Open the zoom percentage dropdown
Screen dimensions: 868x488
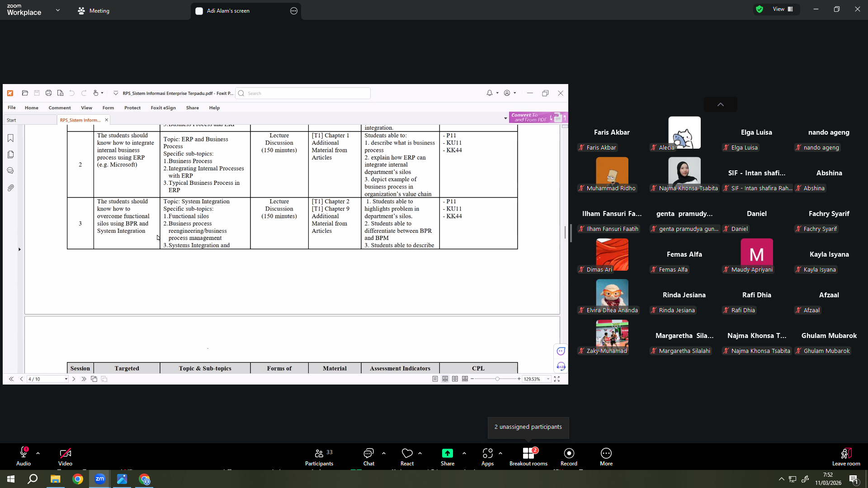(548, 379)
